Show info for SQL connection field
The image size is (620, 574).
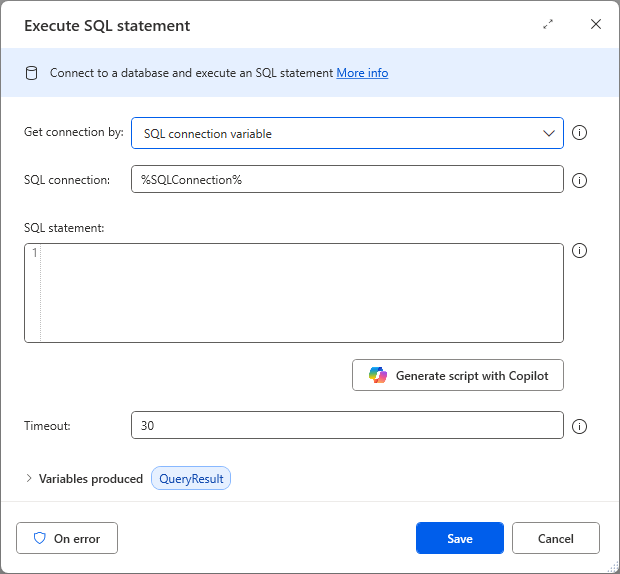[579, 181]
